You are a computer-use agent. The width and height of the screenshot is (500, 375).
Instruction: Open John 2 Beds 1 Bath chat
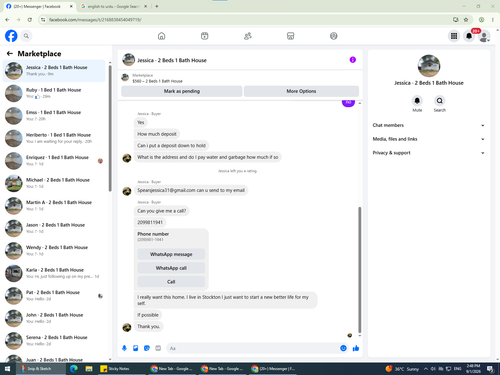point(54,318)
